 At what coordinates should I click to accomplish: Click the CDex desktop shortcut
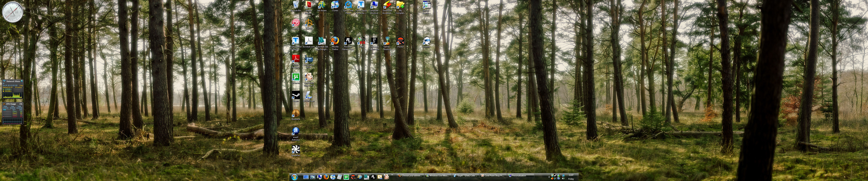tap(361, 43)
